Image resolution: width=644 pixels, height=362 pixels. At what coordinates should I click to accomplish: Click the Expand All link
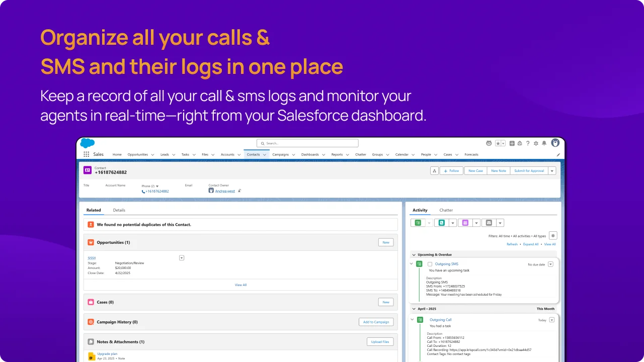pyautogui.click(x=531, y=244)
